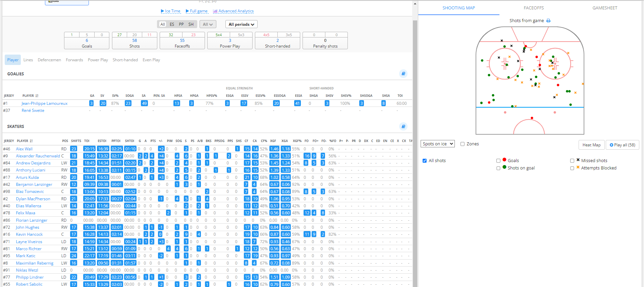644x287 pixels.
Task: Open the Gamesheet tab
Action: coord(604,8)
